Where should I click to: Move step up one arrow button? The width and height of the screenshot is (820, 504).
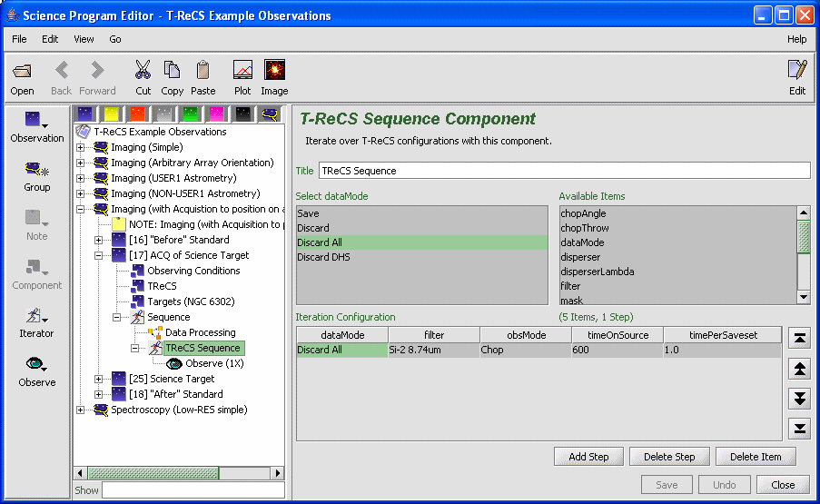click(800, 369)
